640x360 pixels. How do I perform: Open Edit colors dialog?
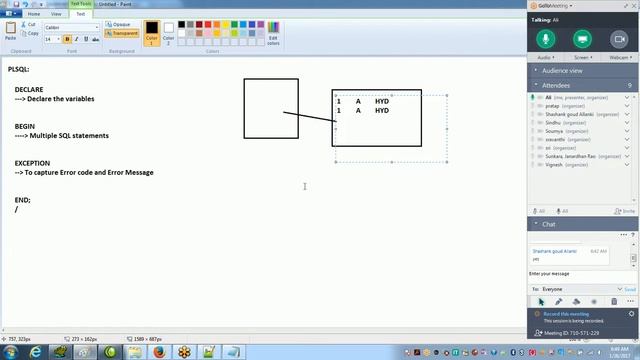pyautogui.click(x=273, y=33)
